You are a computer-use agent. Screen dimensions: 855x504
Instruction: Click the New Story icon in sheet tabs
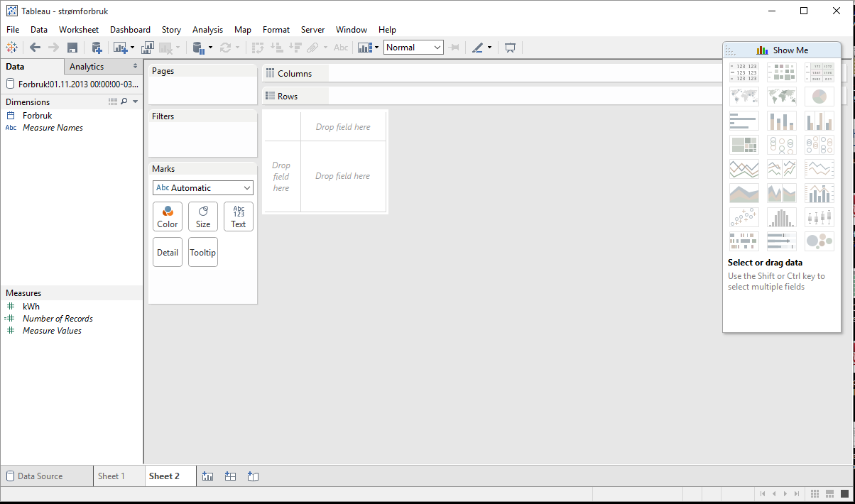pos(254,476)
